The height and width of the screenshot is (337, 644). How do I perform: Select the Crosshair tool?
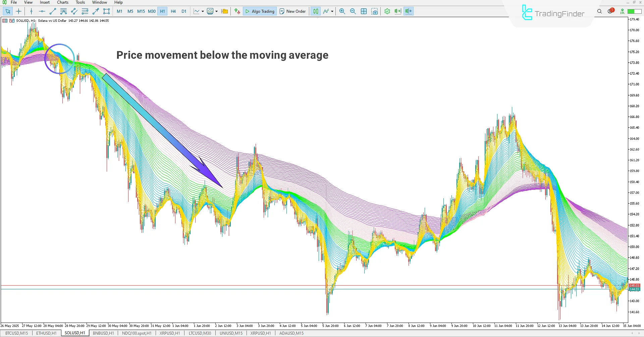coord(19,11)
